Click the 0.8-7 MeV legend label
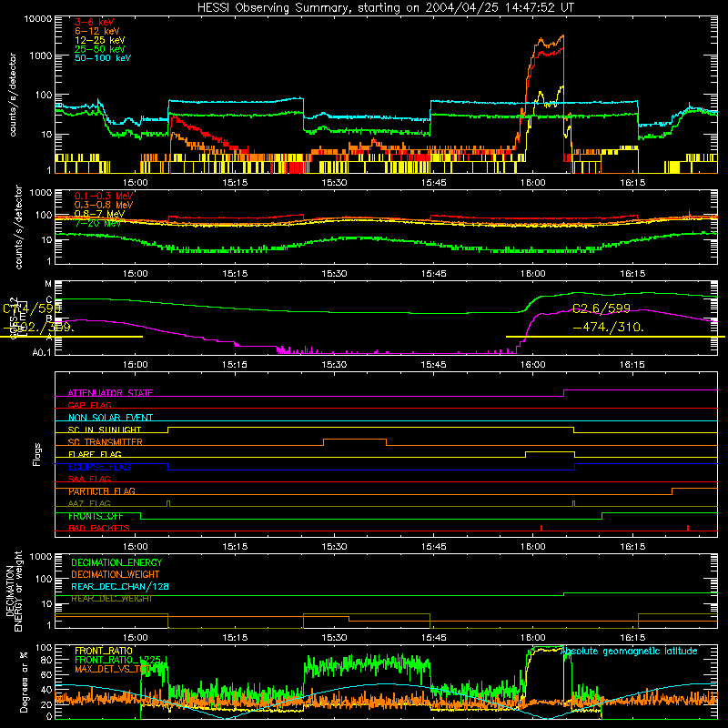Screen dimensions: 728x728 pos(100,214)
